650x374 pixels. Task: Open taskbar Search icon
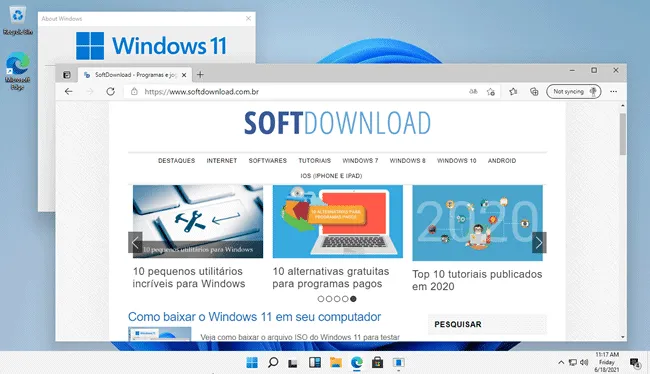[273, 362]
